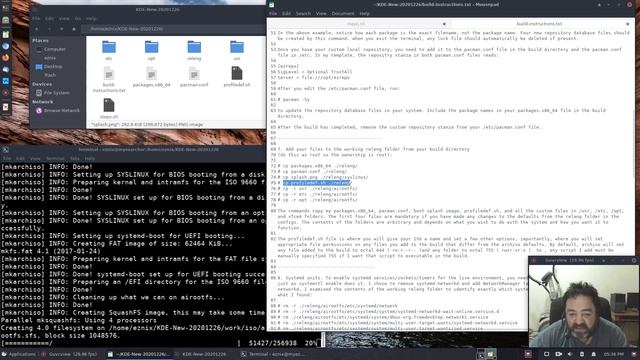
Task: Open notes app icon in left dock
Action: 5,35
